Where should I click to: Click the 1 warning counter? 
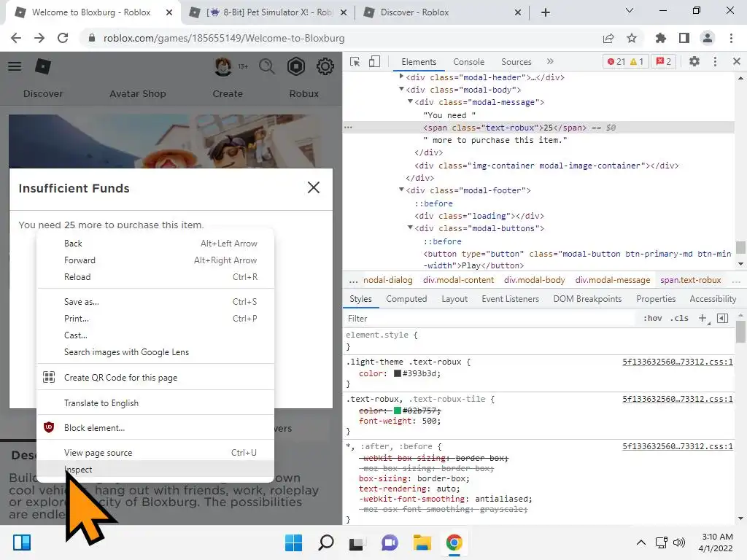click(x=637, y=61)
